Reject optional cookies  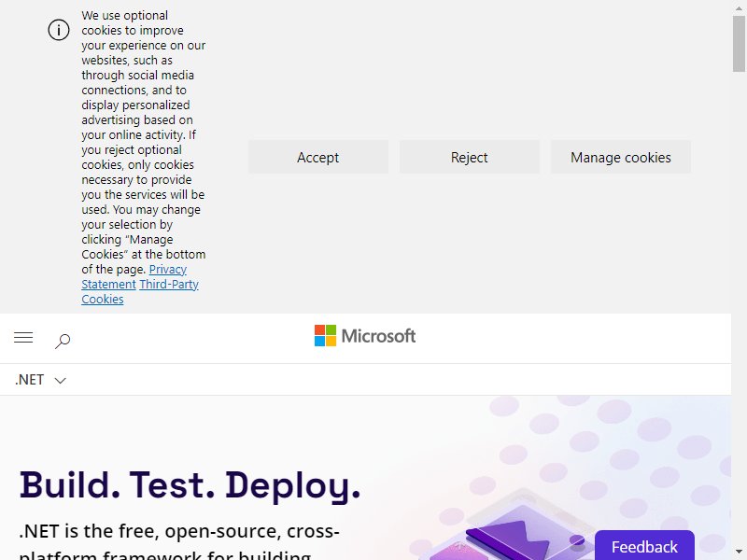(470, 157)
